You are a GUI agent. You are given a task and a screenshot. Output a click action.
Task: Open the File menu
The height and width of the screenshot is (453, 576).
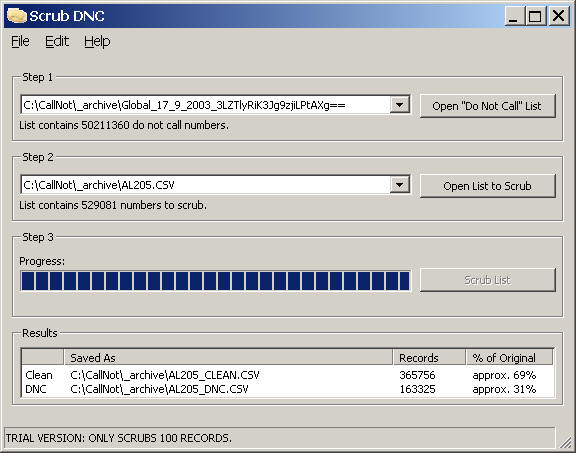coord(20,41)
